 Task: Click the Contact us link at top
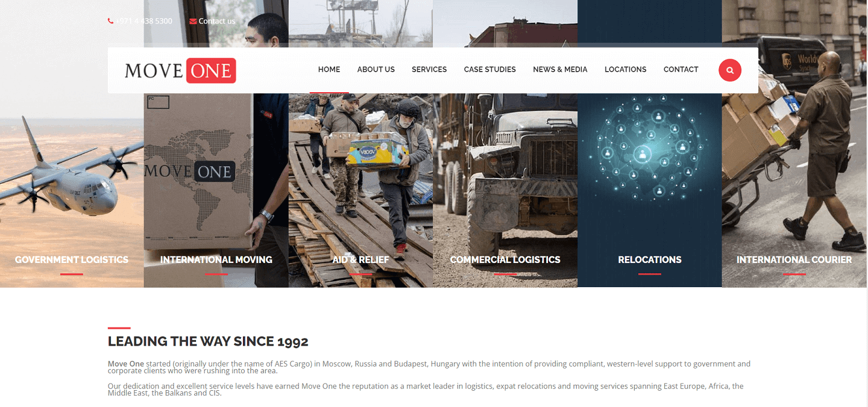click(x=217, y=21)
